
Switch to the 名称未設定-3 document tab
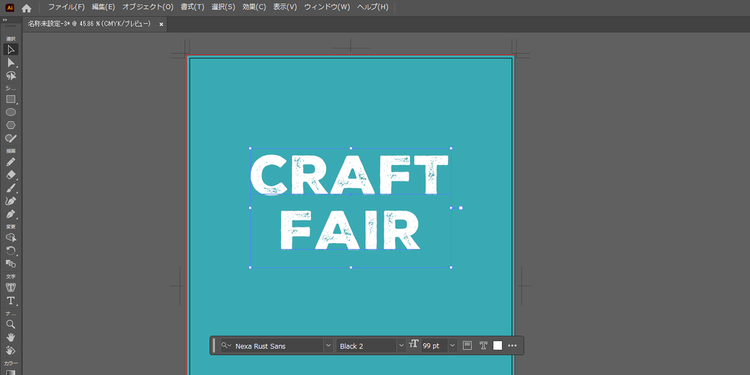(89, 24)
